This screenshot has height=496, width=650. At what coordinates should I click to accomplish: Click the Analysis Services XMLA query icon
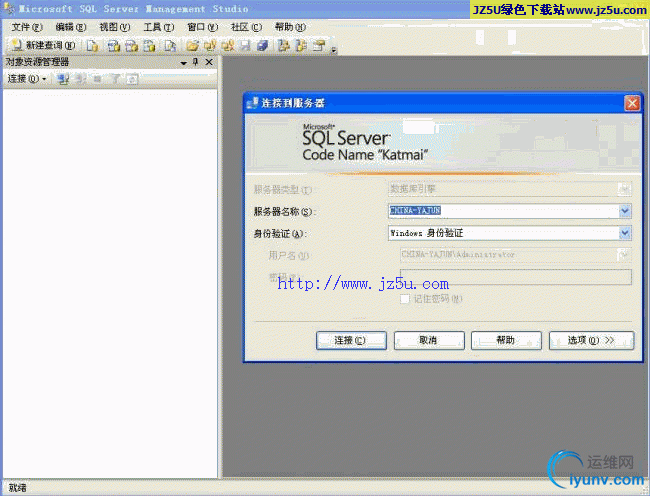click(150, 45)
